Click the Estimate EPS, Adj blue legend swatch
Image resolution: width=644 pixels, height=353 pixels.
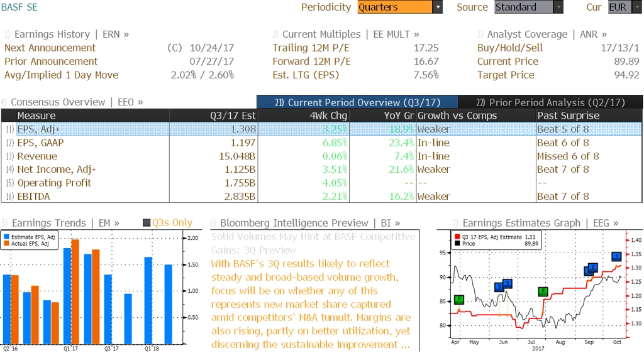6,237
